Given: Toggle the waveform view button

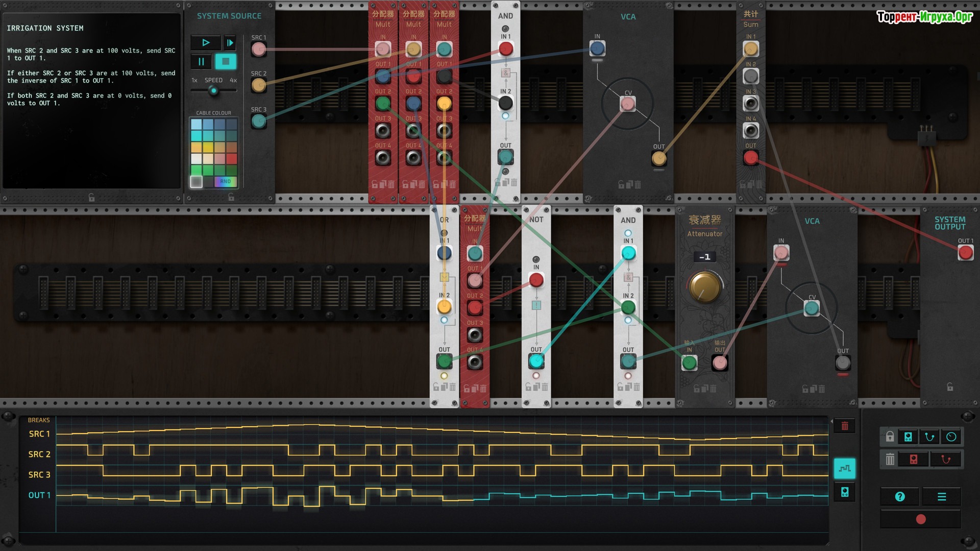Looking at the screenshot, I should (x=844, y=468).
